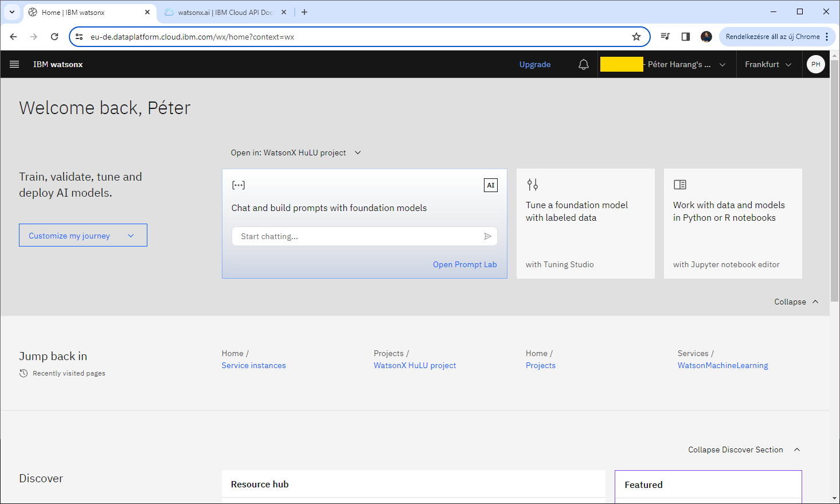The image size is (840, 504).
Task: Open the tab search dropdown arrow
Action: tap(12, 12)
